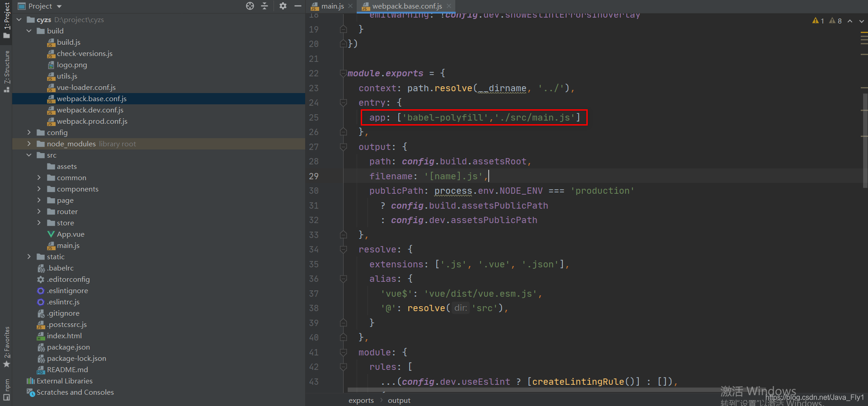Fold the output block at line 27
The image size is (868, 406).
tap(343, 147)
